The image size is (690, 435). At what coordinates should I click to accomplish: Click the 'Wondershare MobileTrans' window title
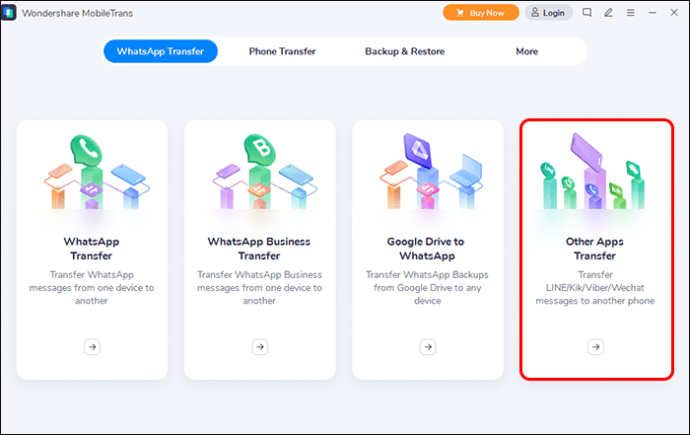point(77,13)
